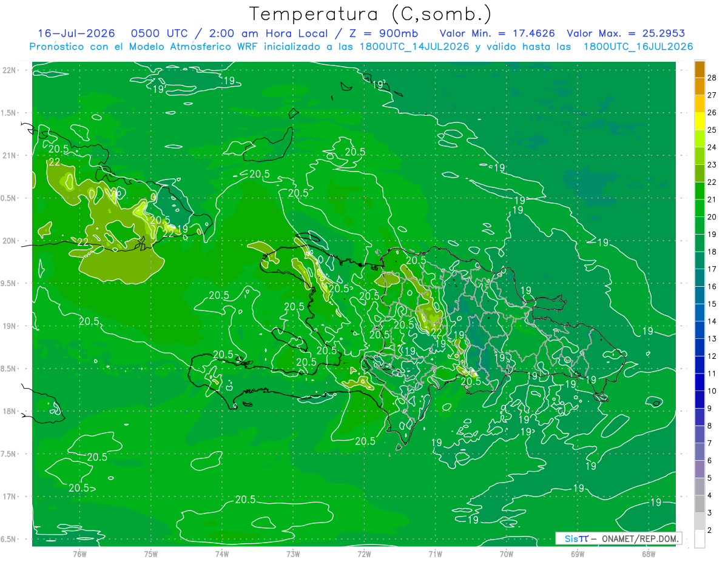Click the teal legend swatch between 16 and 17
This screenshot has width=728, height=562.
pos(699,278)
